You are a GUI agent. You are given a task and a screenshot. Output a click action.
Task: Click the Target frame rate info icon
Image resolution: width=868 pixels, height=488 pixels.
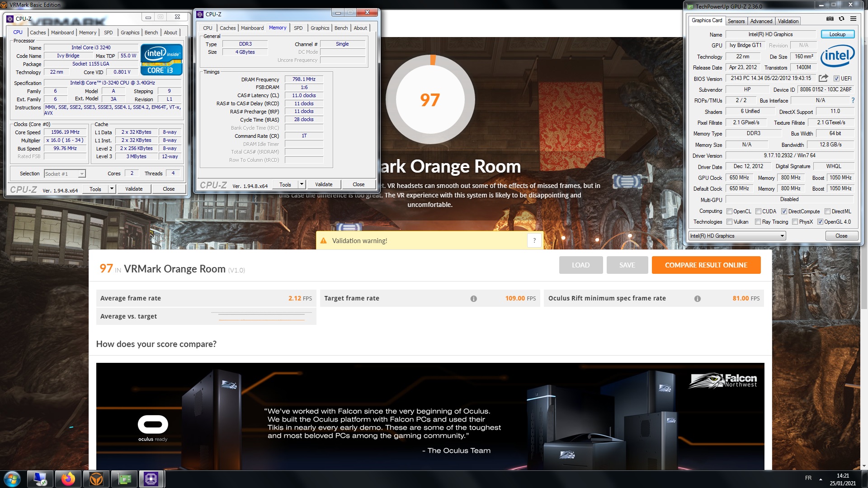coord(473,299)
